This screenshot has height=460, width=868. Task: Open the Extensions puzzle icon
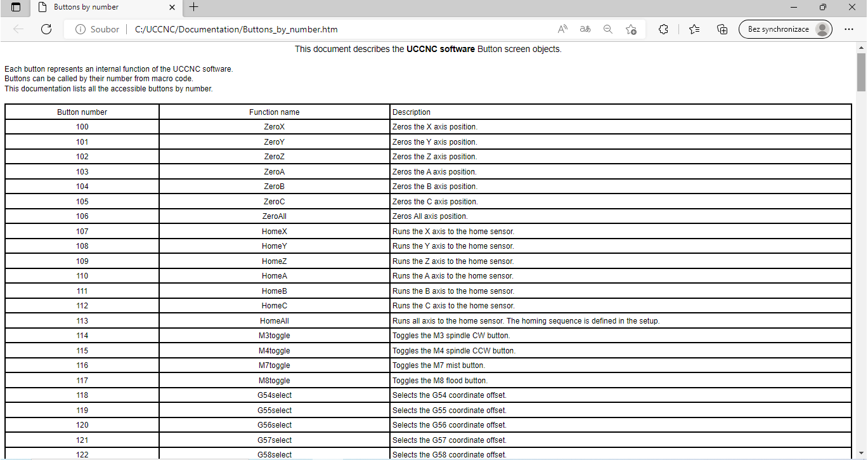(663, 29)
